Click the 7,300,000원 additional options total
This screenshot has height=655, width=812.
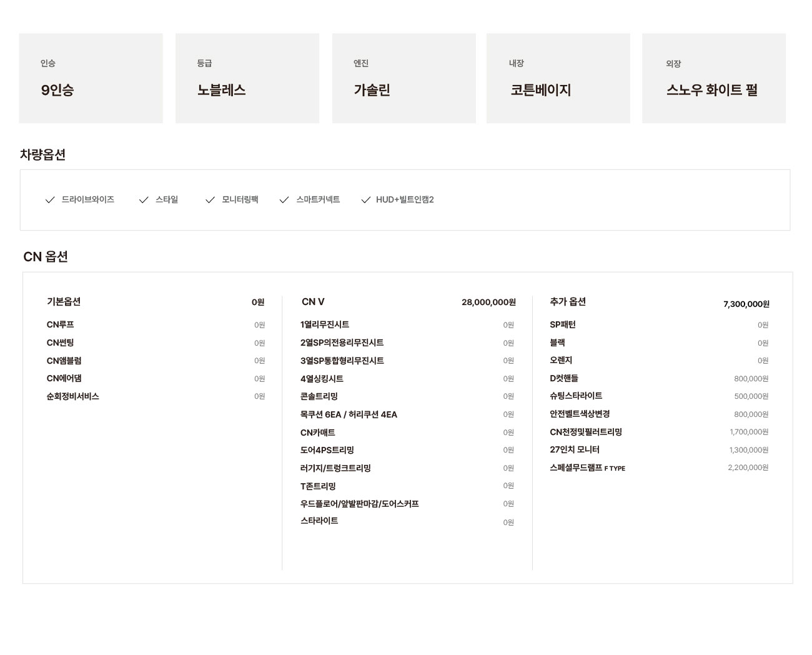click(x=746, y=304)
